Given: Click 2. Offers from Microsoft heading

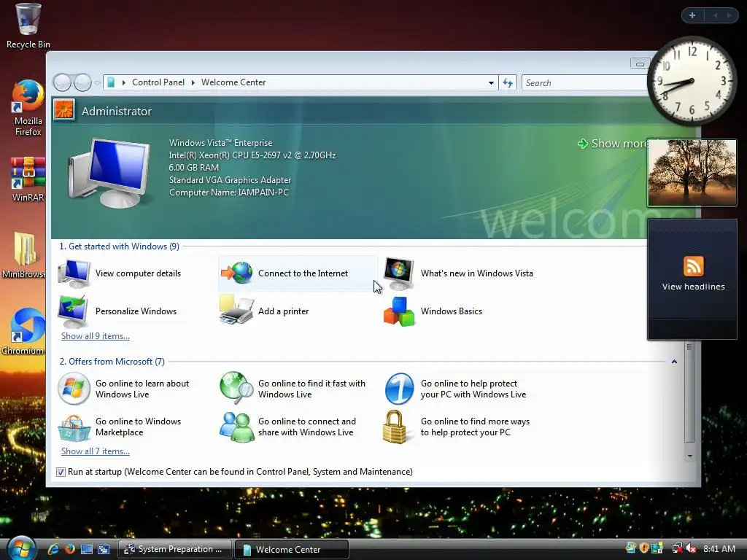Looking at the screenshot, I should click(112, 362).
